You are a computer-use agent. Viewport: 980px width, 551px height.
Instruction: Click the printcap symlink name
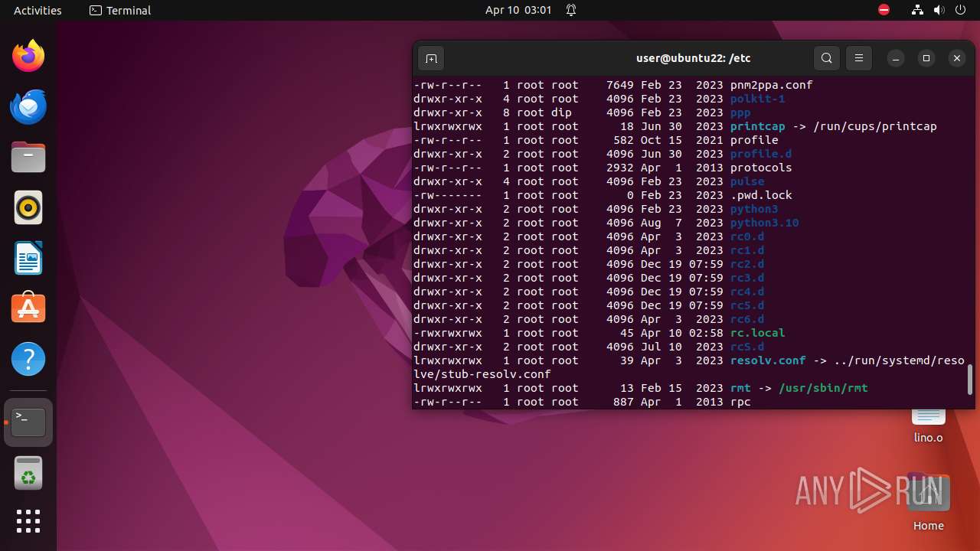[757, 126]
